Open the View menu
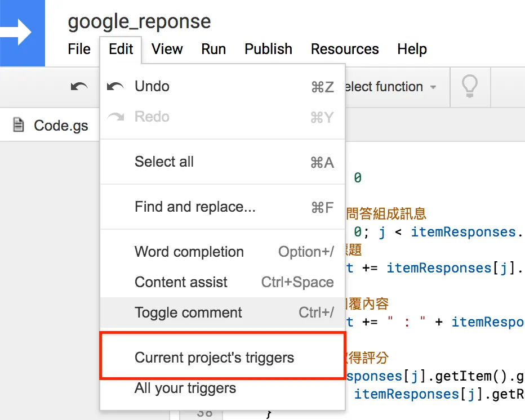 [167, 49]
